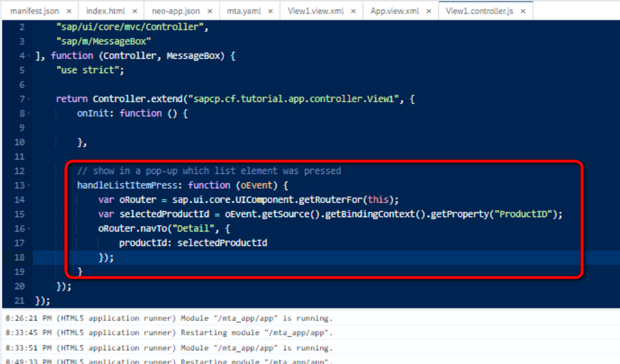Viewport: 620px width, 364px height.
Task: Close the App.view.xml tab
Action: [x=429, y=11]
